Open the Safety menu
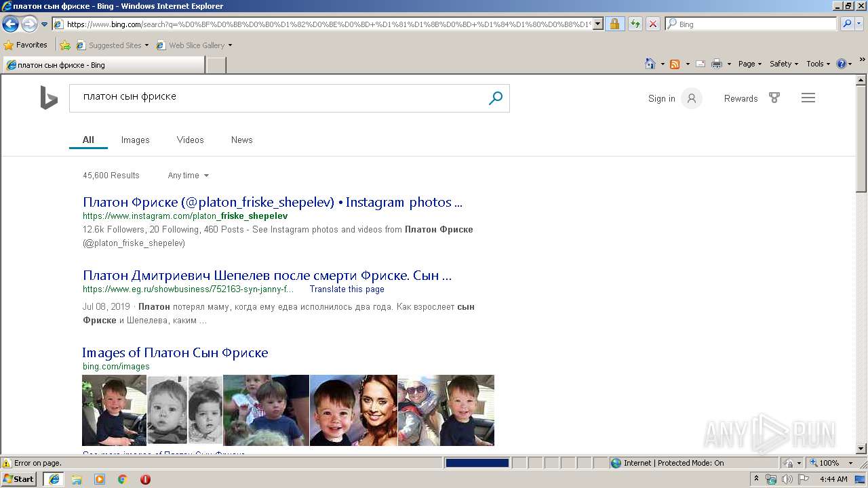The width and height of the screenshot is (868, 488). [784, 64]
